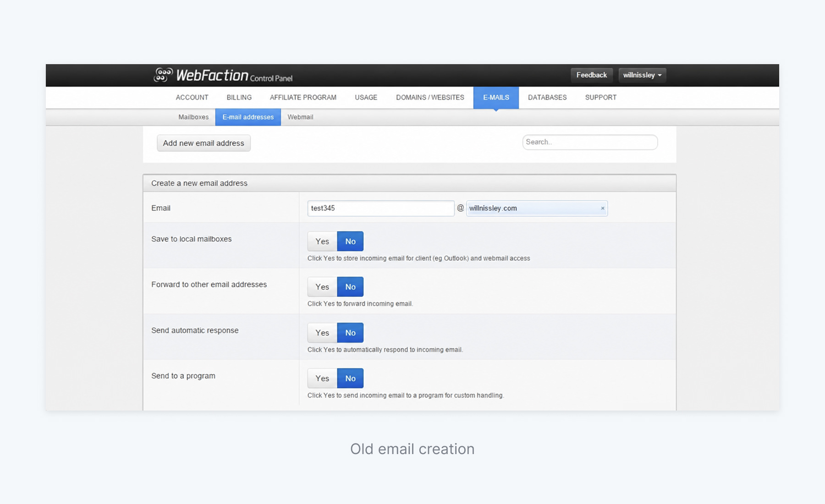Select the E-mail addresses tab
This screenshot has width=825, height=504.
coord(248,117)
